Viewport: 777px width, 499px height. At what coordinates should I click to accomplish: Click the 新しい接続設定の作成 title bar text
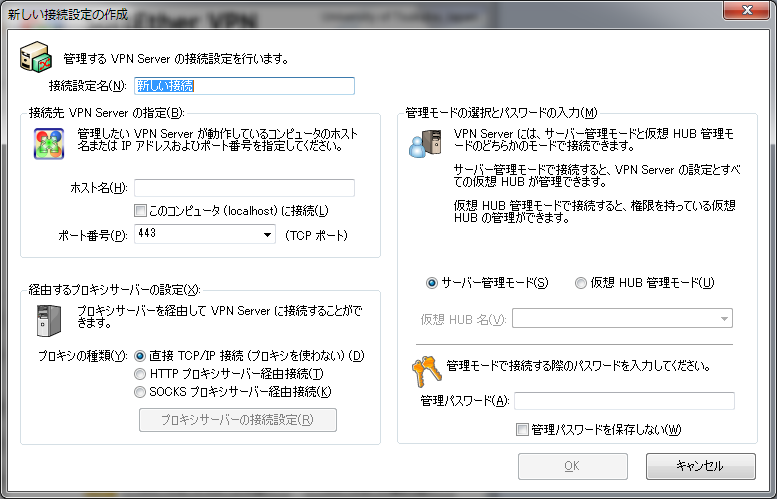pyautogui.click(x=68, y=14)
